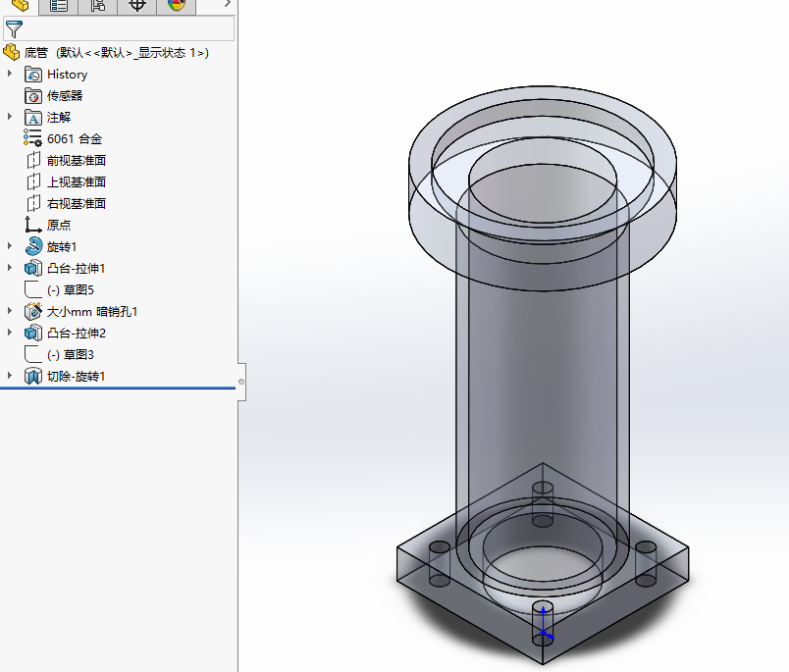Click the filter funnel icon

14,29
